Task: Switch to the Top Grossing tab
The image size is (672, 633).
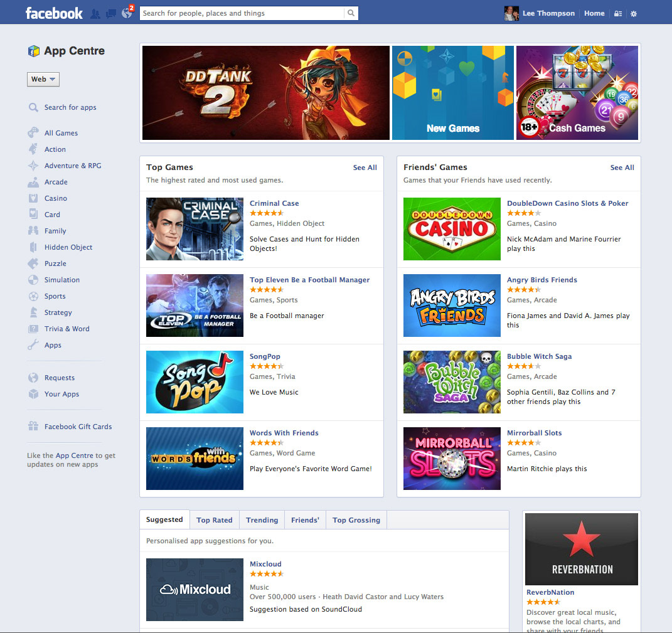Action: (x=356, y=520)
